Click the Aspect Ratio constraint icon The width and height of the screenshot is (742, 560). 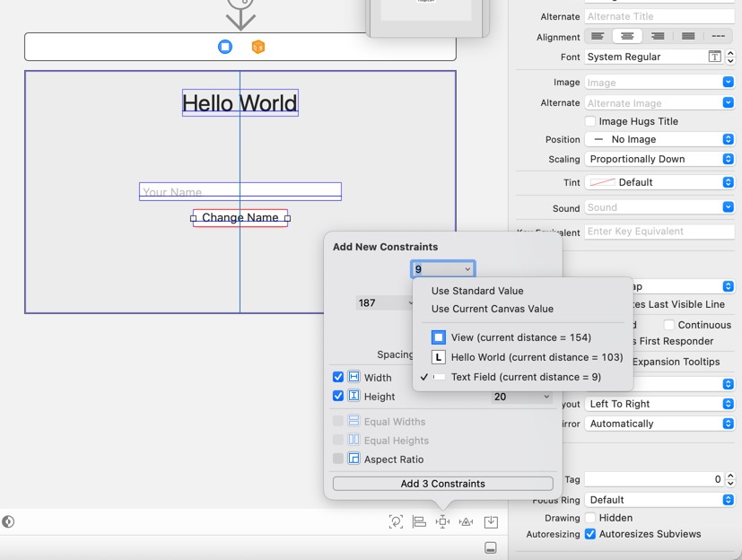pos(354,459)
